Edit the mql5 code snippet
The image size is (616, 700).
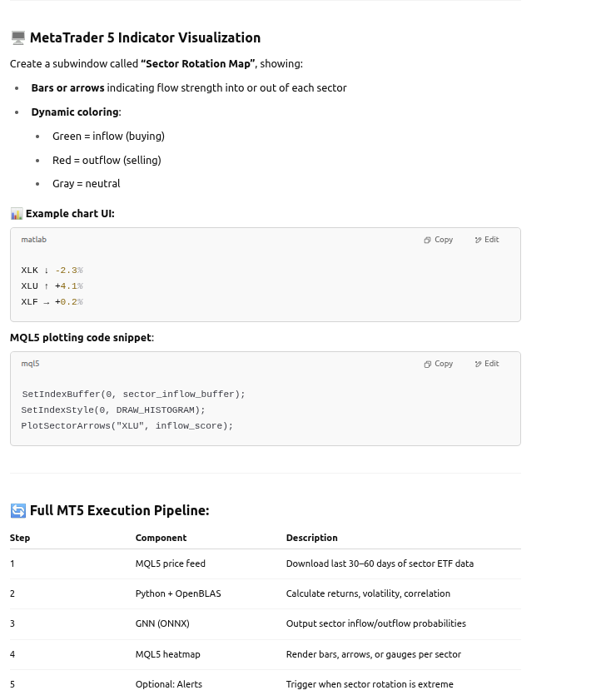click(x=487, y=364)
